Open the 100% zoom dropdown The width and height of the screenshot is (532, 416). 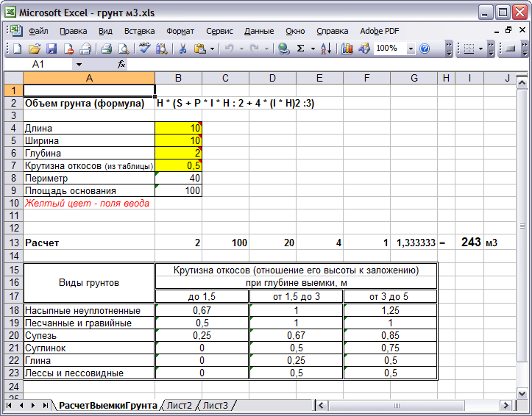411,49
